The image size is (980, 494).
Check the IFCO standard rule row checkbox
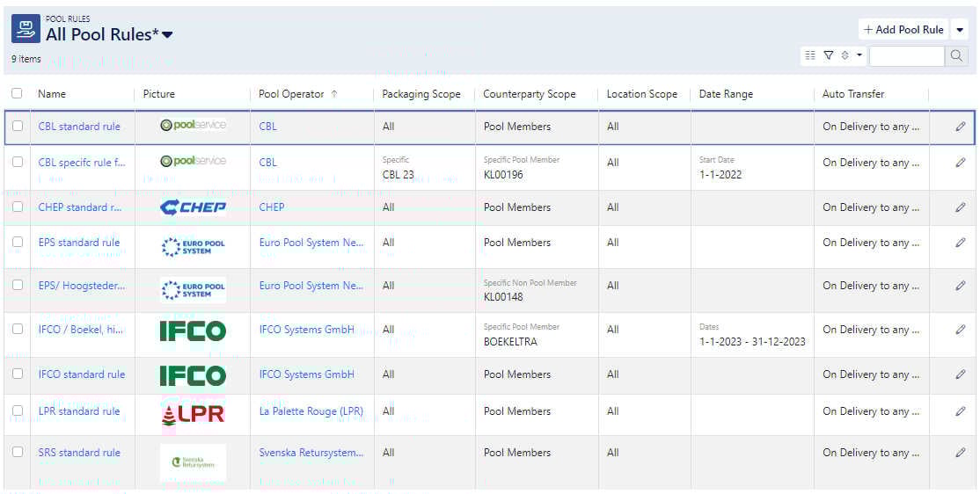[18, 374]
